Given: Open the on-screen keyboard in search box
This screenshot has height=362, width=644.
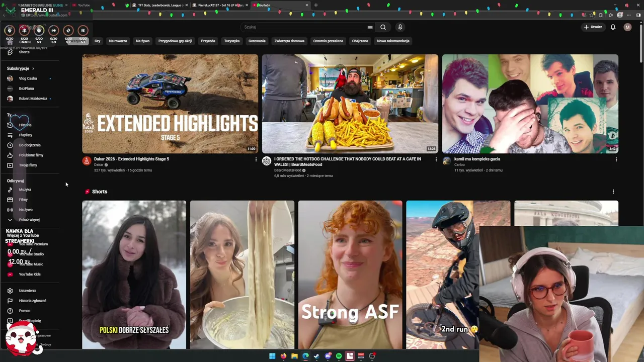Looking at the screenshot, I should (370, 27).
